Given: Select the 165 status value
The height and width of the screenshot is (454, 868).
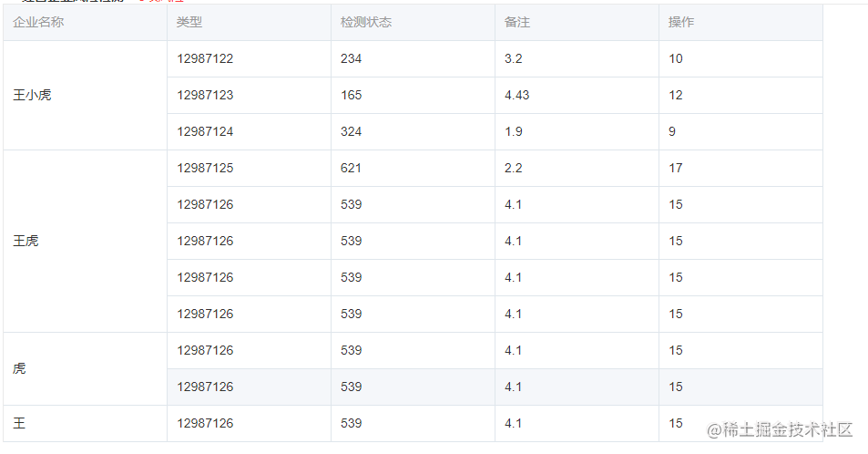Looking at the screenshot, I should tap(351, 95).
